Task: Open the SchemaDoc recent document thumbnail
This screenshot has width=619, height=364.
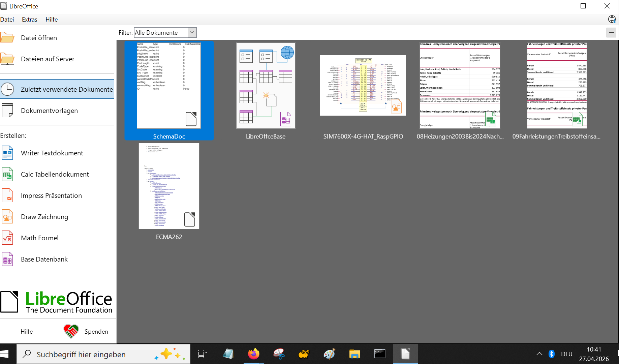Action: 169,90
